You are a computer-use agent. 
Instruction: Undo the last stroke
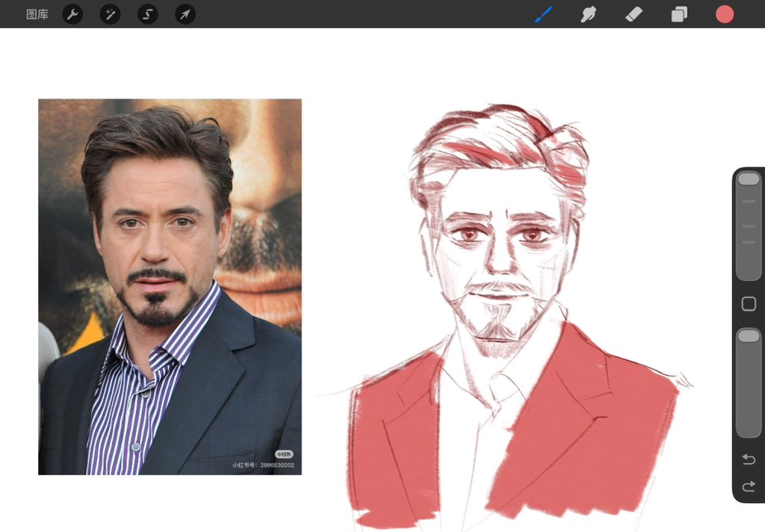click(749, 460)
